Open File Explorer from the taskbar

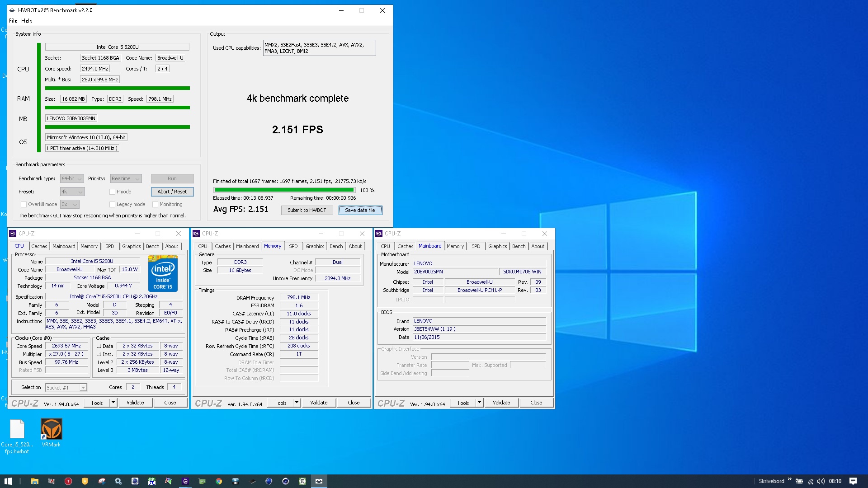tap(35, 481)
